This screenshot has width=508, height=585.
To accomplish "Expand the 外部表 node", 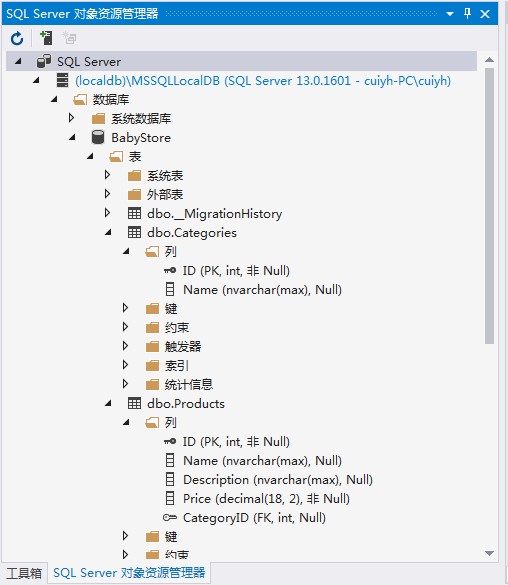I will tap(107, 194).
